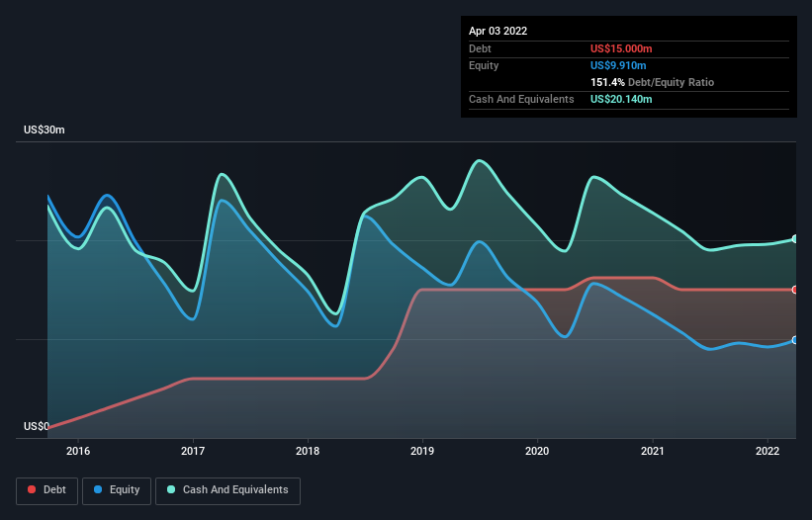The height and width of the screenshot is (520, 812).
Task: Click the red Debt legend dot
Action: click(32, 489)
